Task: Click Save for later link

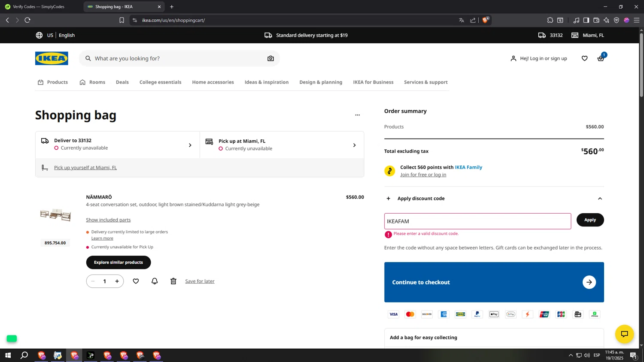Action: tap(200, 281)
